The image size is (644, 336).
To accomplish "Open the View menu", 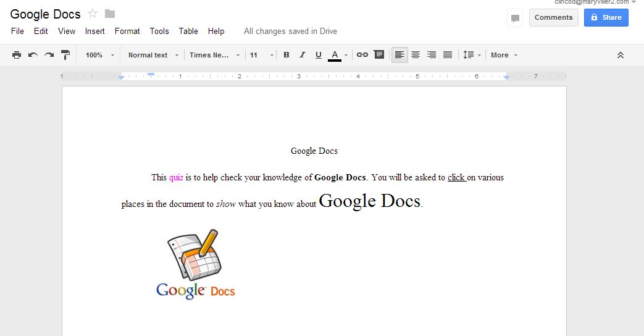I will coord(67,31).
